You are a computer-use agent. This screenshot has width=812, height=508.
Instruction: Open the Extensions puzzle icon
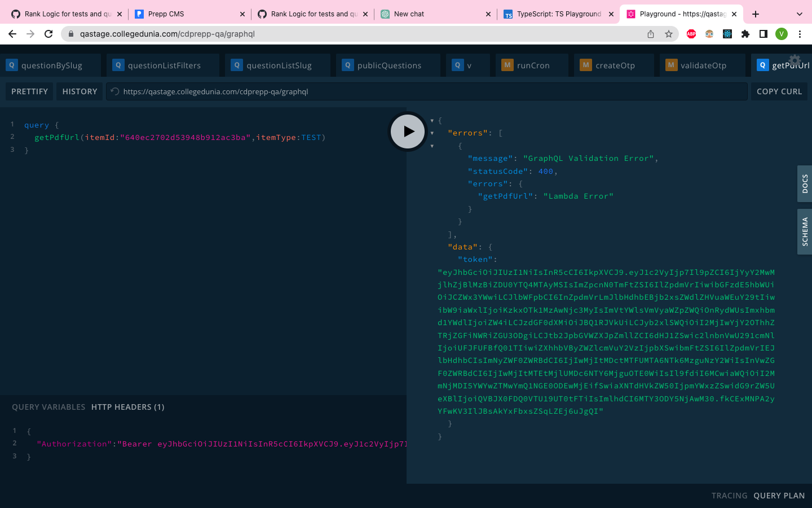745,34
